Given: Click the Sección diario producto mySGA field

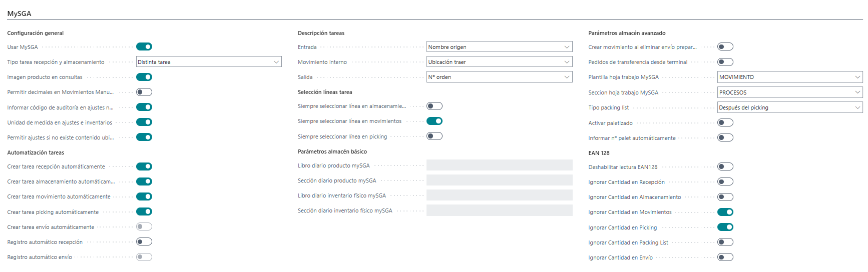Looking at the screenshot, I should click(x=499, y=180).
